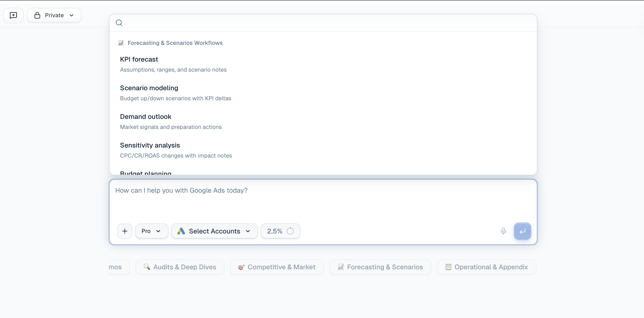Toggle the circular indicator next to 2.5%
The height and width of the screenshot is (318, 644).
pyautogui.click(x=290, y=231)
